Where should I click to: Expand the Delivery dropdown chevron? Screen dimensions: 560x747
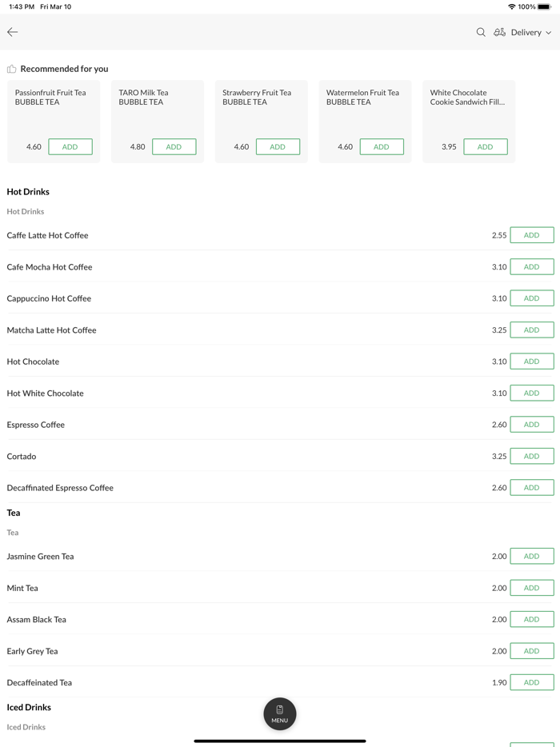[549, 33]
